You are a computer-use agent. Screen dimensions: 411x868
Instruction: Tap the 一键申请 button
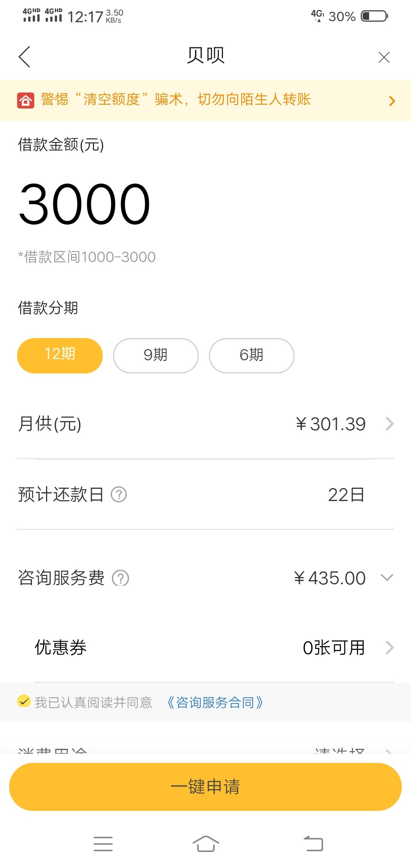(x=205, y=787)
